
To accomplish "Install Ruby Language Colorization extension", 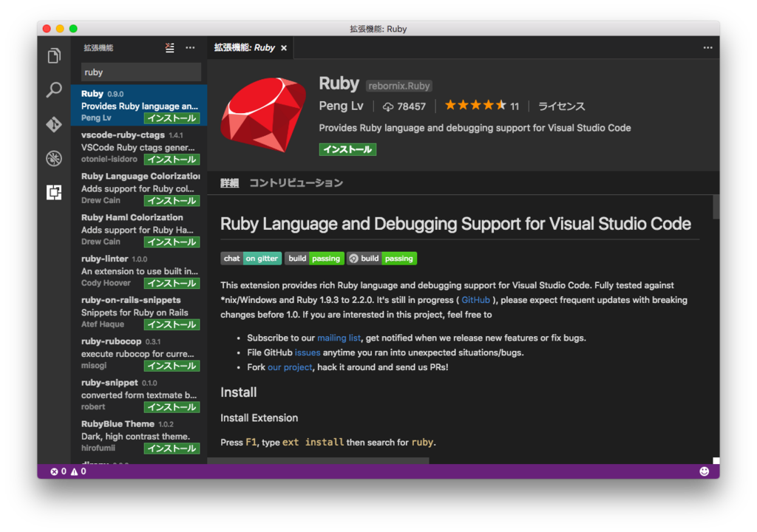I will [172, 201].
